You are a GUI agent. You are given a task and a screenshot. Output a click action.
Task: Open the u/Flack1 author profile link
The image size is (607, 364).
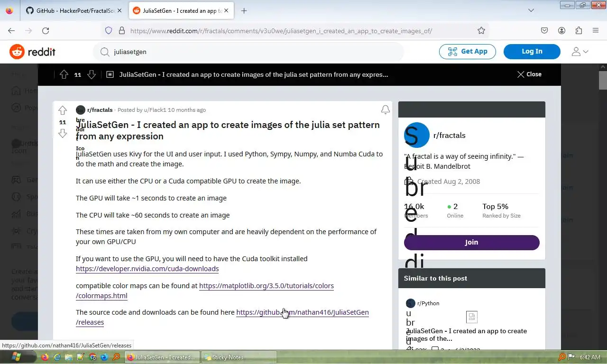tap(155, 110)
